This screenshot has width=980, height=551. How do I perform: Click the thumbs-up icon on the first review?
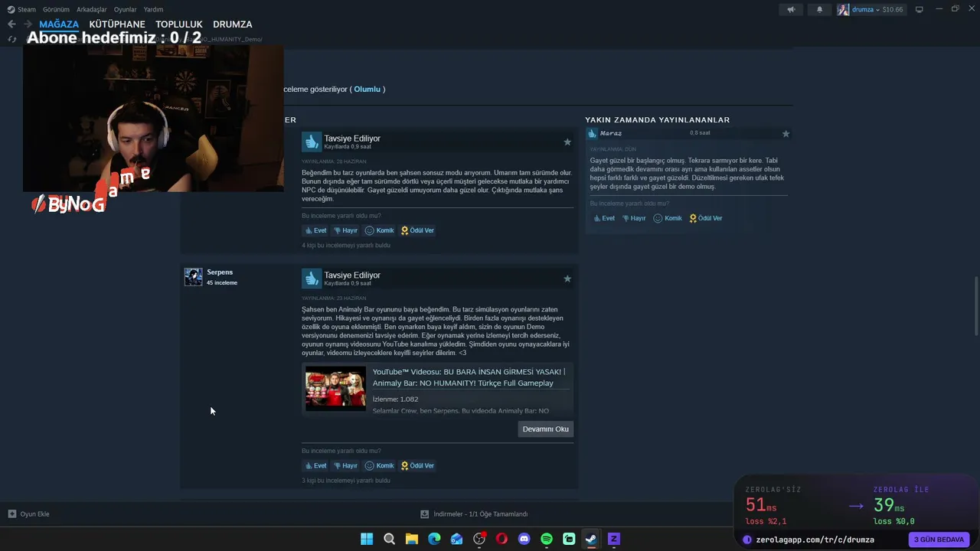[x=311, y=142]
